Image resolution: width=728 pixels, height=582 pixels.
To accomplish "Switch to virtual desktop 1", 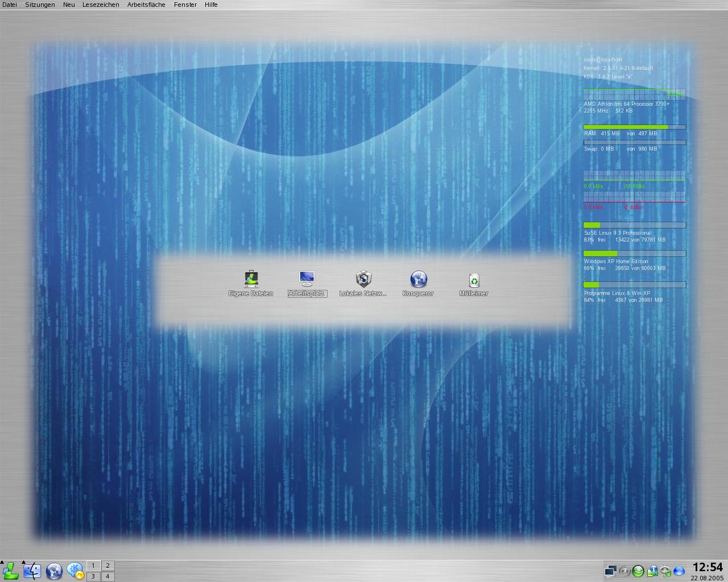I will pyautogui.click(x=93, y=566).
